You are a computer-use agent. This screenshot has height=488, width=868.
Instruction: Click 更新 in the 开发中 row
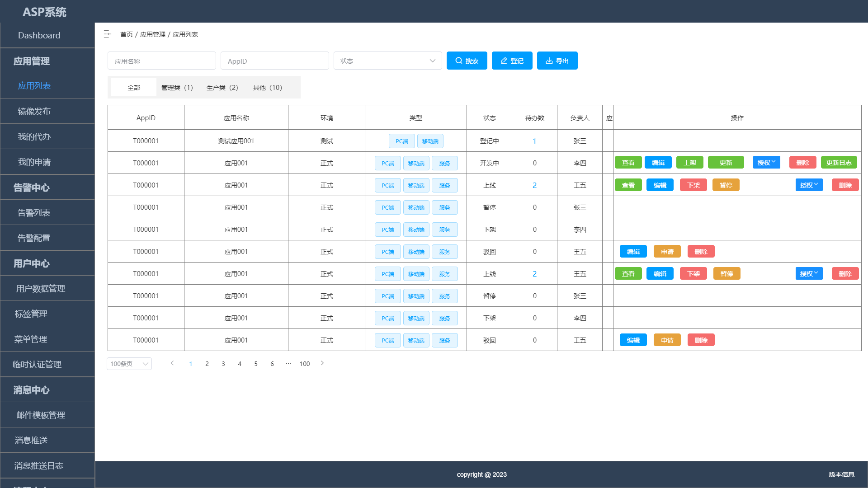tap(726, 163)
